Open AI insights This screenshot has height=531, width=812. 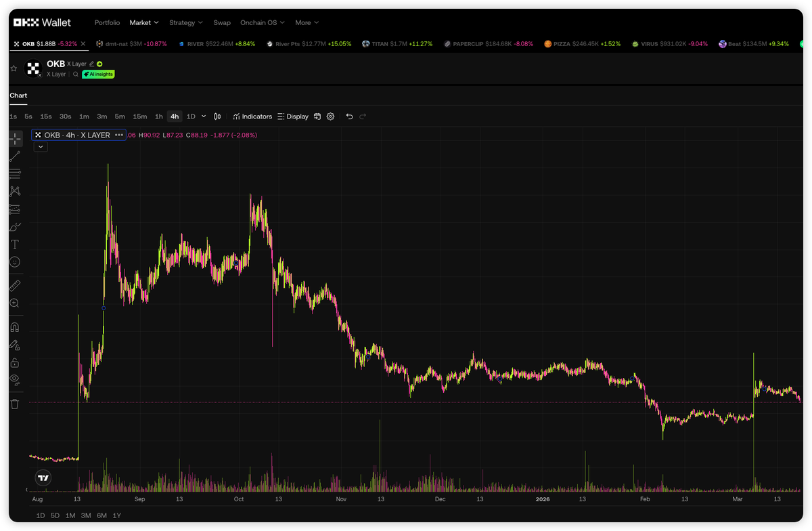coord(98,75)
